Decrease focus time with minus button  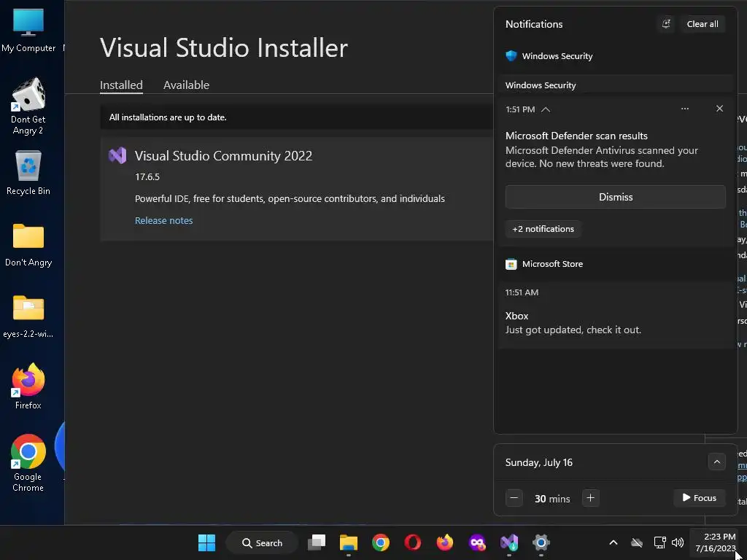coord(514,498)
